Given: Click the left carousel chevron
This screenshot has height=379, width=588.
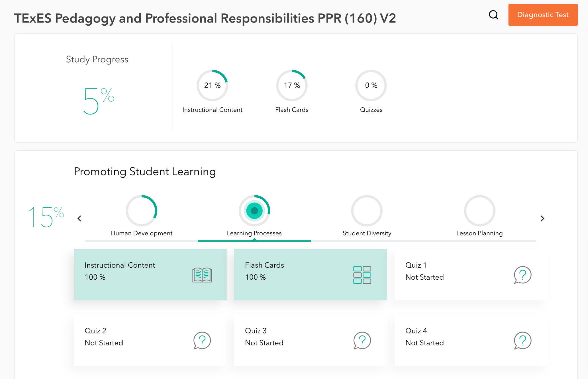Looking at the screenshot, I should (x=79, y=218).
